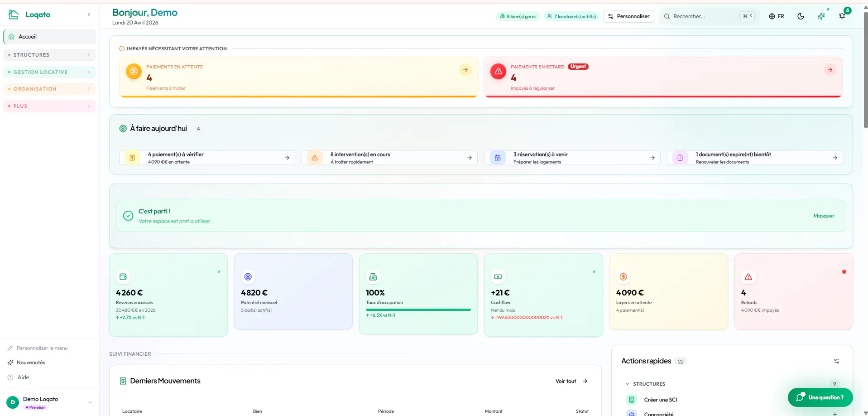This screenshot has width=868, height=416.
Task: Expand the GESTION LOCATIVE sidebar section
Action: 49,72
